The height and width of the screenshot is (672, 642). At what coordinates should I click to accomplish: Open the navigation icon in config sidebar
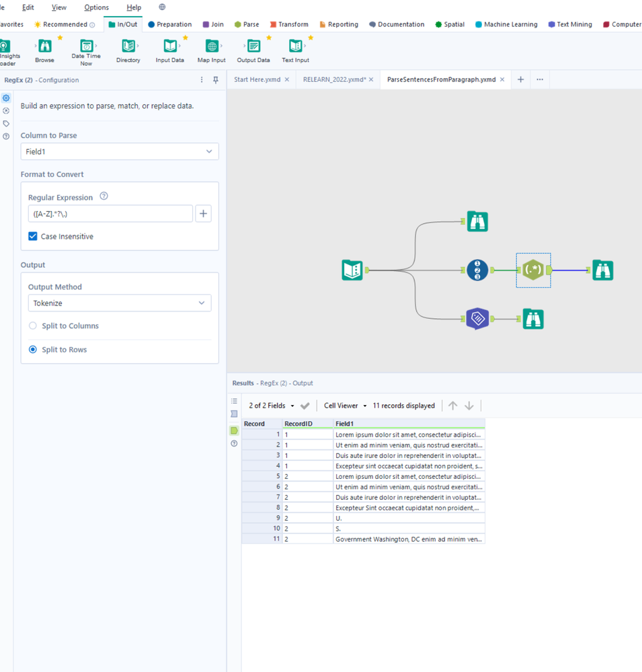[x=6, y=110]
